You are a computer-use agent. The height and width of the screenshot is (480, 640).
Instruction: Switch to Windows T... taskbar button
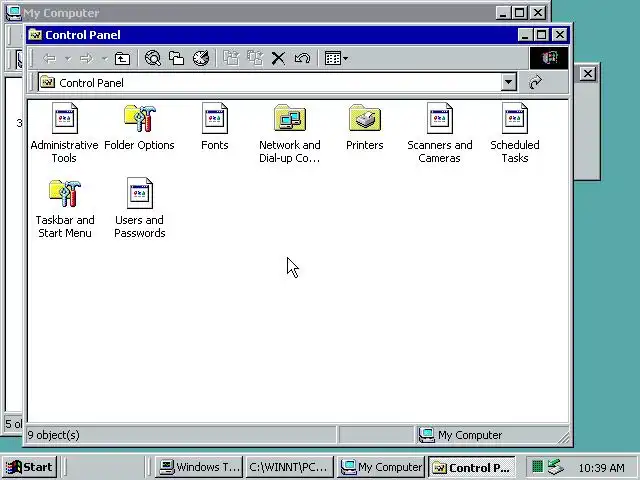point(199,467)
